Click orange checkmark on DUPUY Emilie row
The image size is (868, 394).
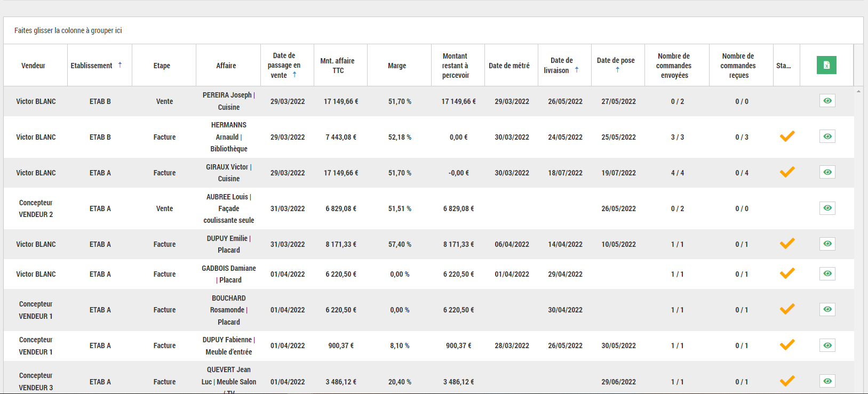coord(787,244)
